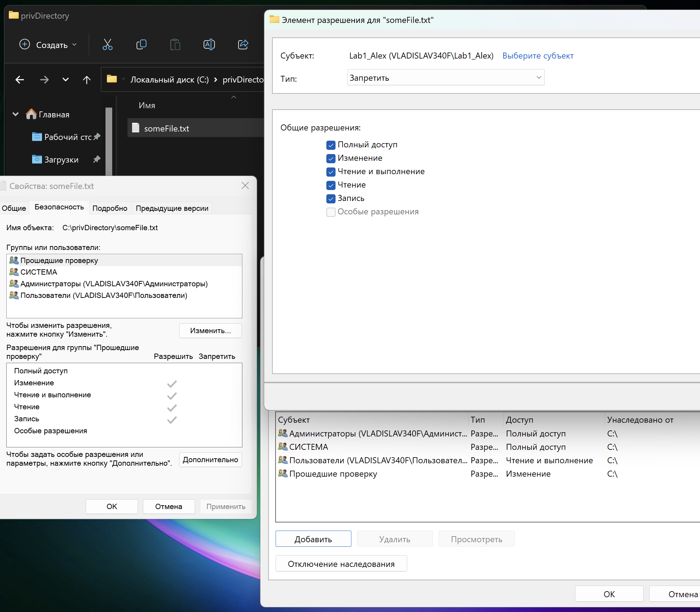Viewport: 700px width, 612px height.
Task: Uncheck the Запись permission checkbox
Action: [x=331, y=198]
